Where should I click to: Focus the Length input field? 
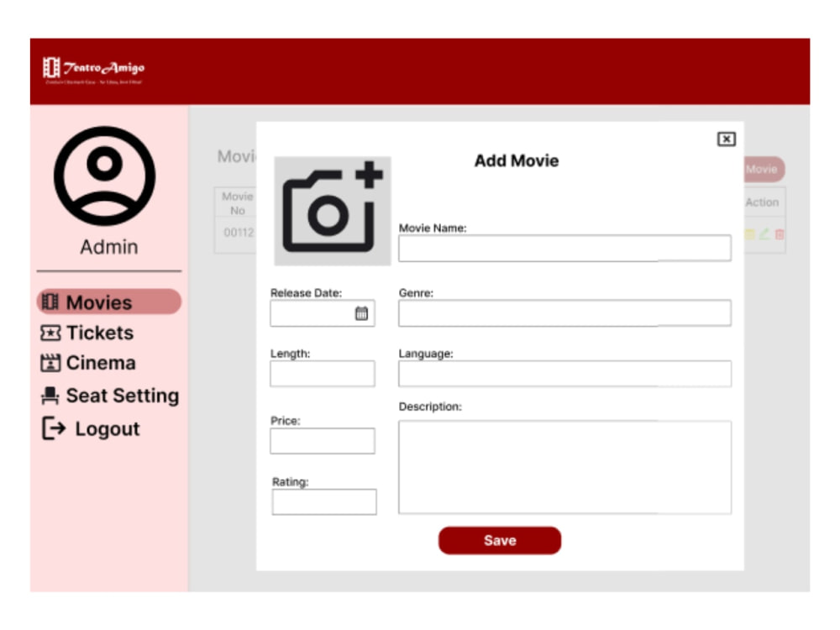pos(323,374)
